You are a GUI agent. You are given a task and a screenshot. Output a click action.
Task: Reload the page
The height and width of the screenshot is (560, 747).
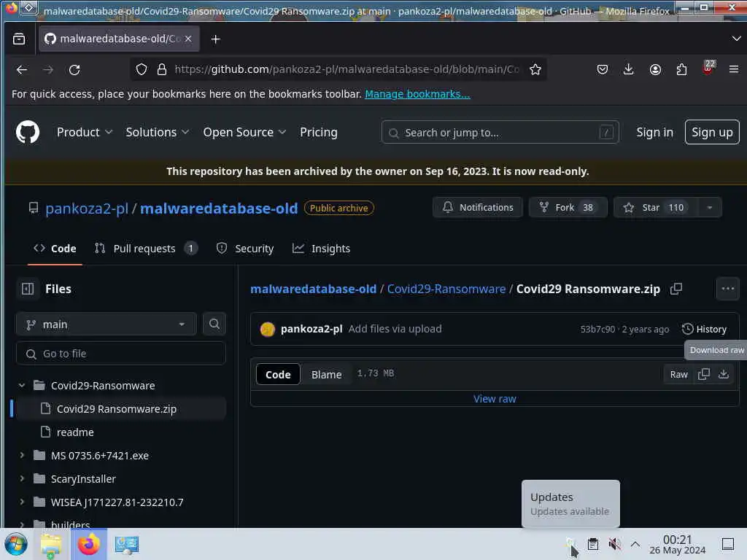click(74, 69)
